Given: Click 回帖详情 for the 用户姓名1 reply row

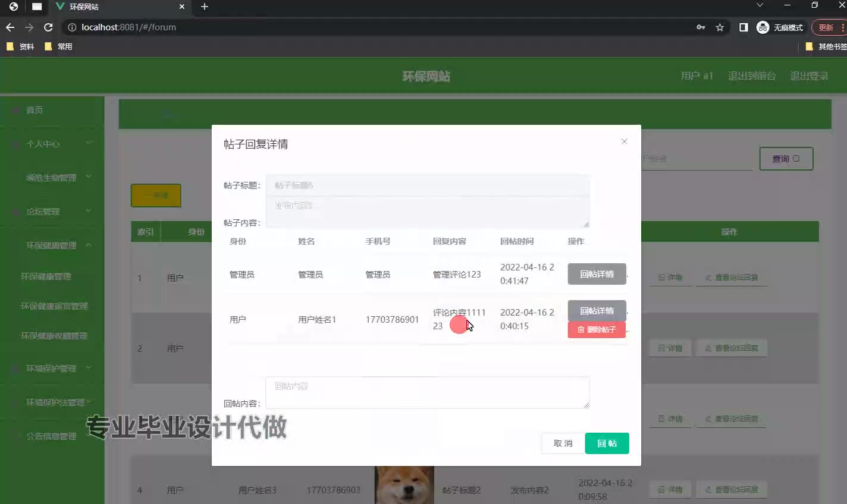Looking at the screenshot, I should [597, 311].
